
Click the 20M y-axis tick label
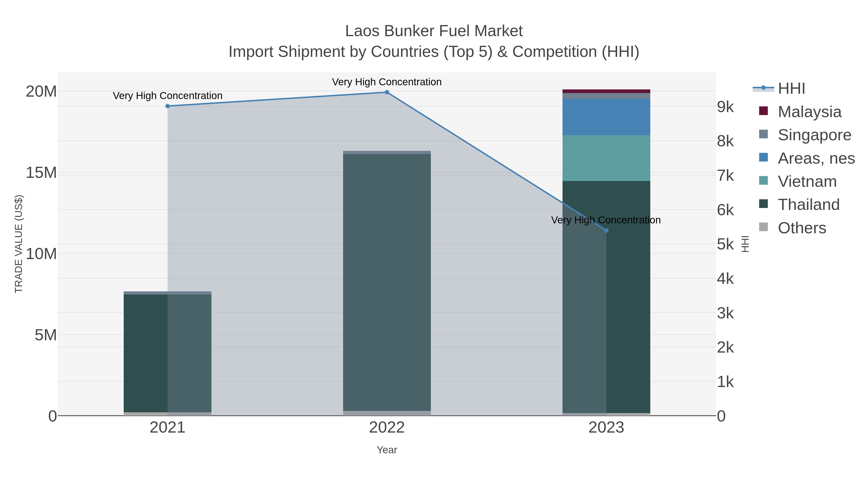(x=41, y=91)
